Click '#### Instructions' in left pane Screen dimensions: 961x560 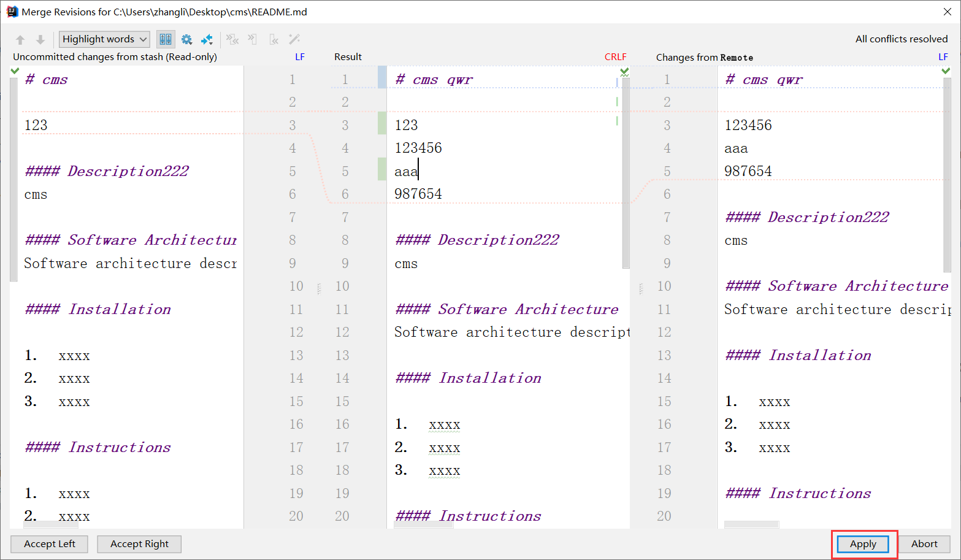click(98, 447)
